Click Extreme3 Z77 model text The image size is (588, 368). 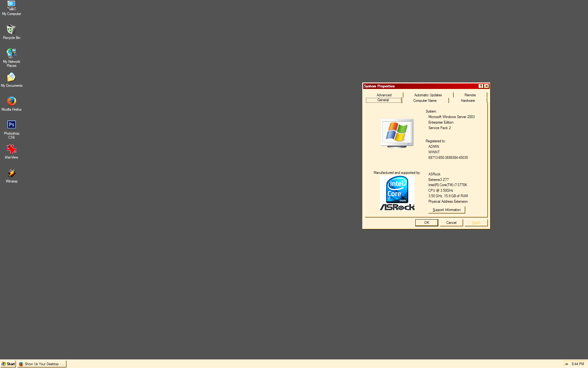439,180
